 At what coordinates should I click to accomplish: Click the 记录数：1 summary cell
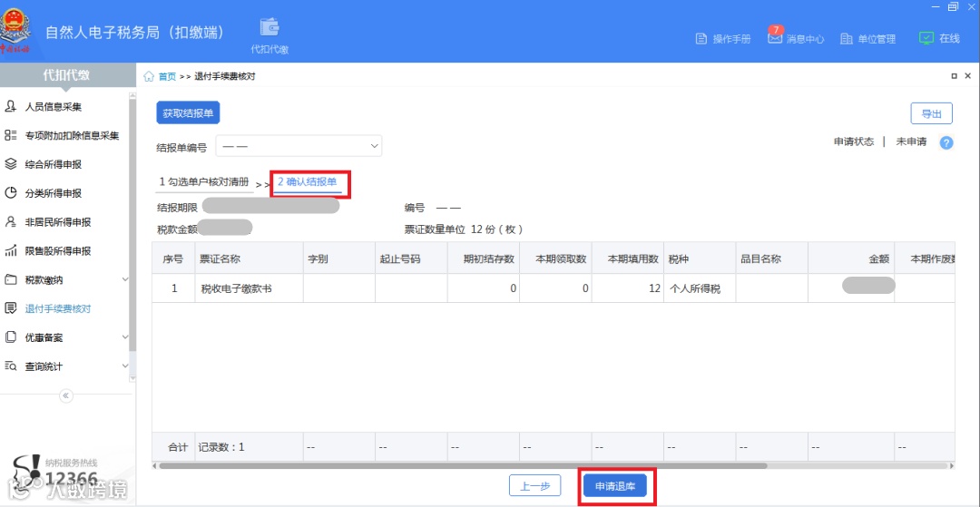[249, 447]
